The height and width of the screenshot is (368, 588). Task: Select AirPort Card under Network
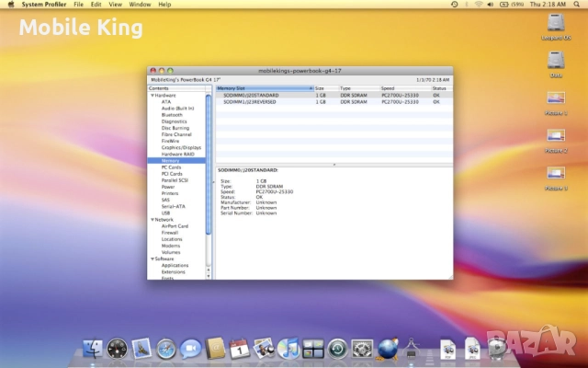175,226
